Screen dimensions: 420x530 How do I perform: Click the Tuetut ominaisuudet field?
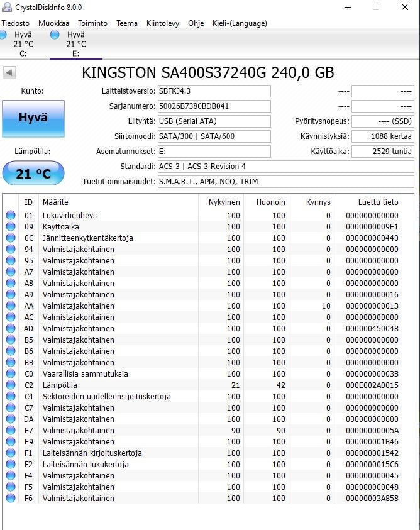coord(285,182)
